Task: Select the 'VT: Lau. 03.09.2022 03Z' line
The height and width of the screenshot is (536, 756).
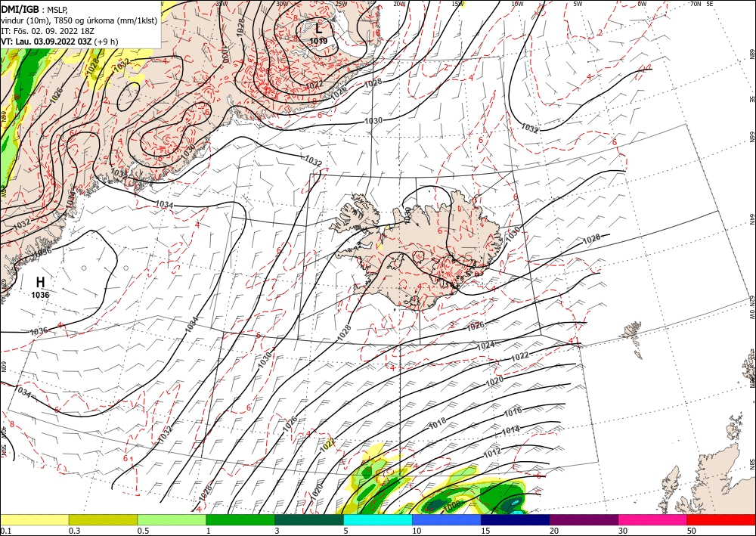Action: tap(46, 42)
